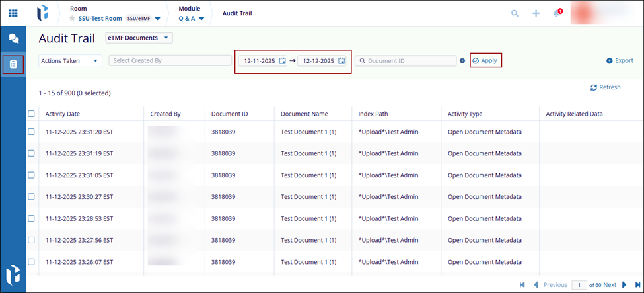The width and height of the screenshot is (644, 293).
Task: Click the info icon beside Document ID
Action: (462, 61)
